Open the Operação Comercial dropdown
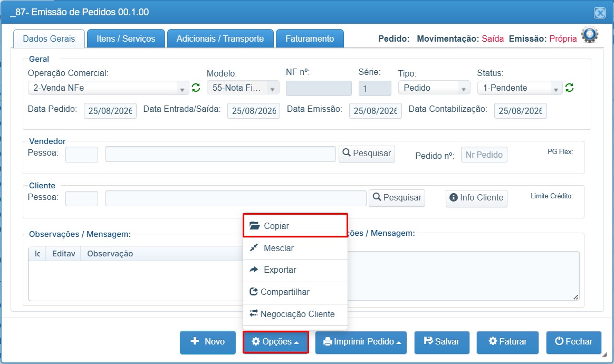The height and width of the screenshot is (364, 614). [109, 88]
